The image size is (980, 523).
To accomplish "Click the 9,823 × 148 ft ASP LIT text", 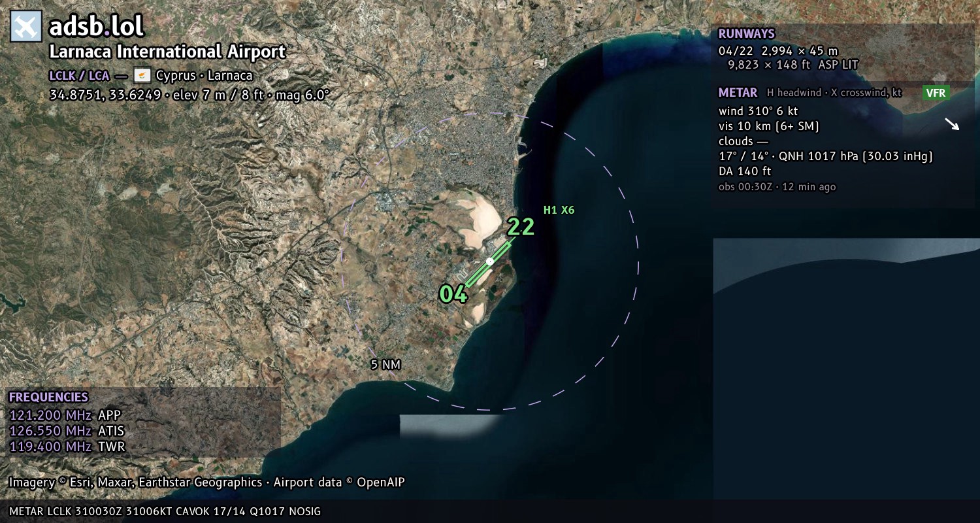I will 793,65.
